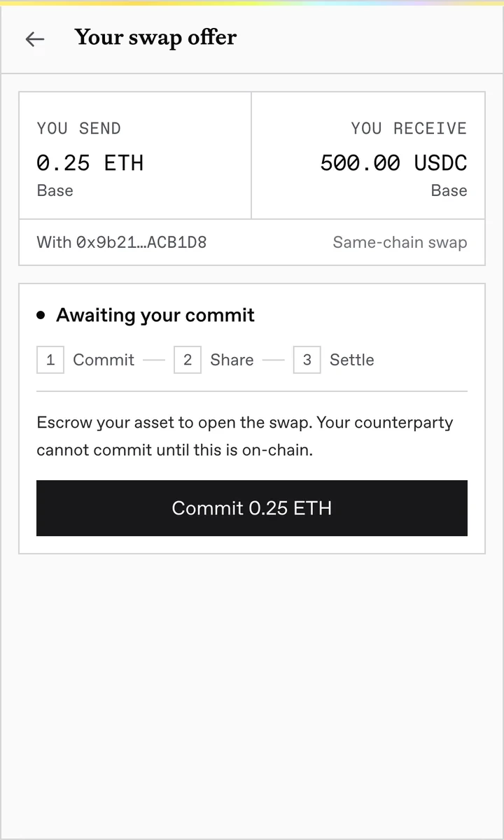Click Base network under YOU SEND
The image size is (504, 840).
[55, 190]
